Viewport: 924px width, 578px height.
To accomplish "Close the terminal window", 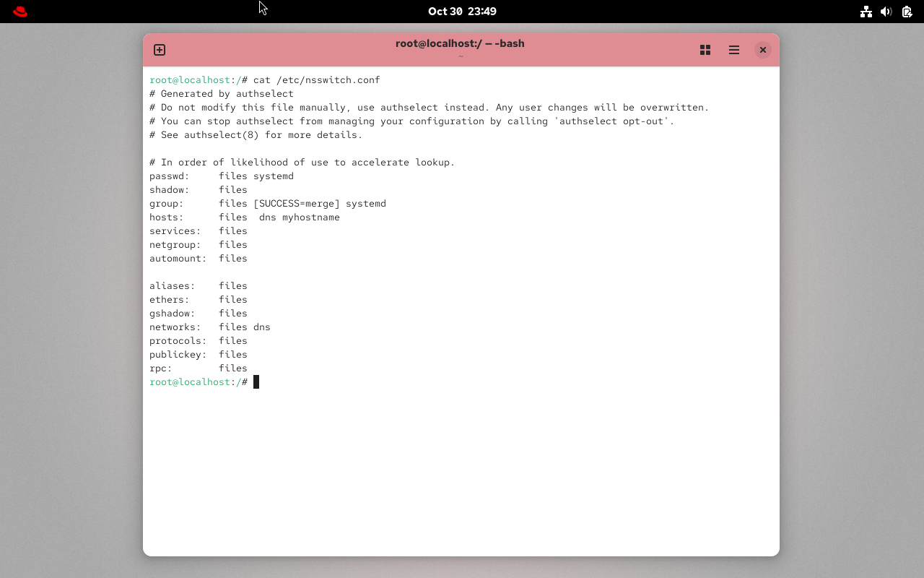I will 763,50.
